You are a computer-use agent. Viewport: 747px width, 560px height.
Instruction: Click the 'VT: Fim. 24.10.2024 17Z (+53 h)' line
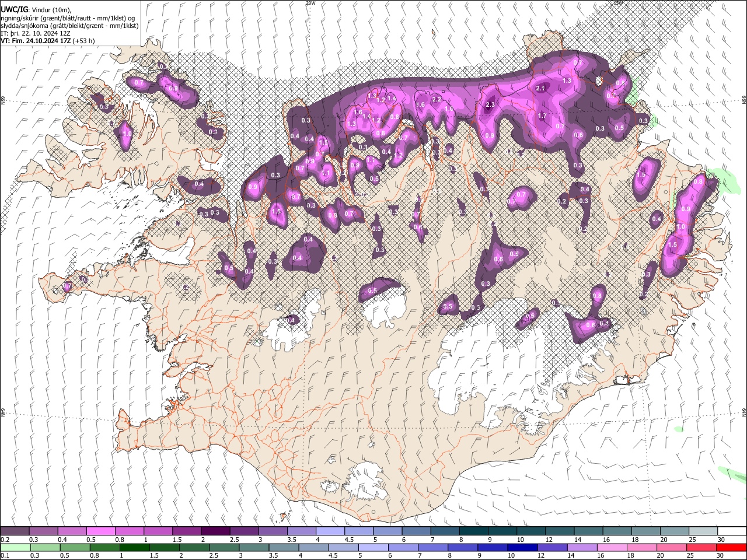pos(48,41)
